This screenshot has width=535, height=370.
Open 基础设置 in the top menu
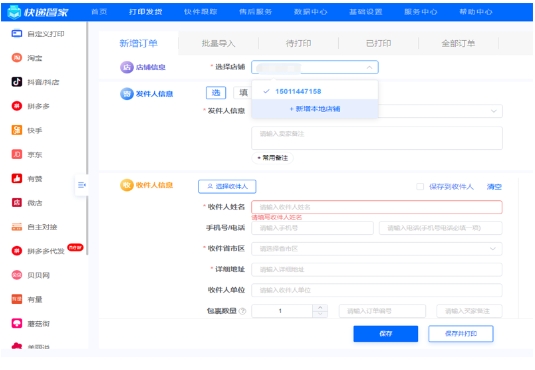[366, 12]
